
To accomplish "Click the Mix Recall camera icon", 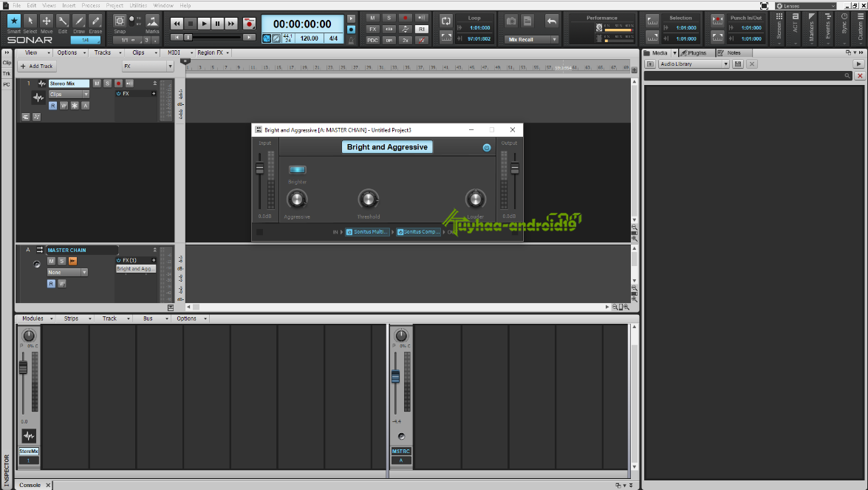I will (x=511, y=21).
